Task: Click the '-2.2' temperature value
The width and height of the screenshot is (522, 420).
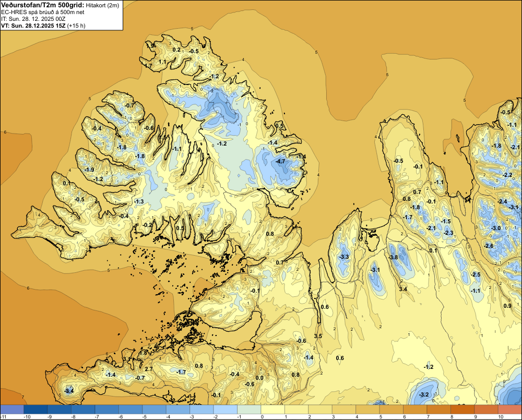Action: (x=508, y=175)
